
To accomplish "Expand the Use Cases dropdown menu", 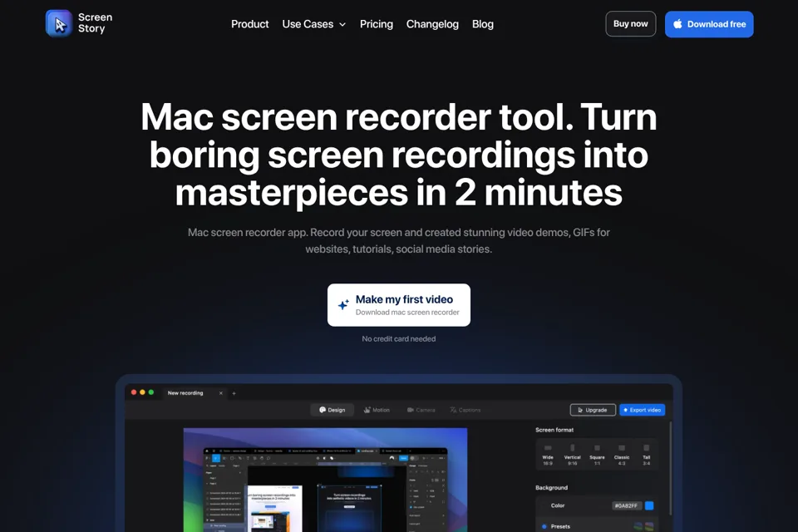I will [314, 24].
